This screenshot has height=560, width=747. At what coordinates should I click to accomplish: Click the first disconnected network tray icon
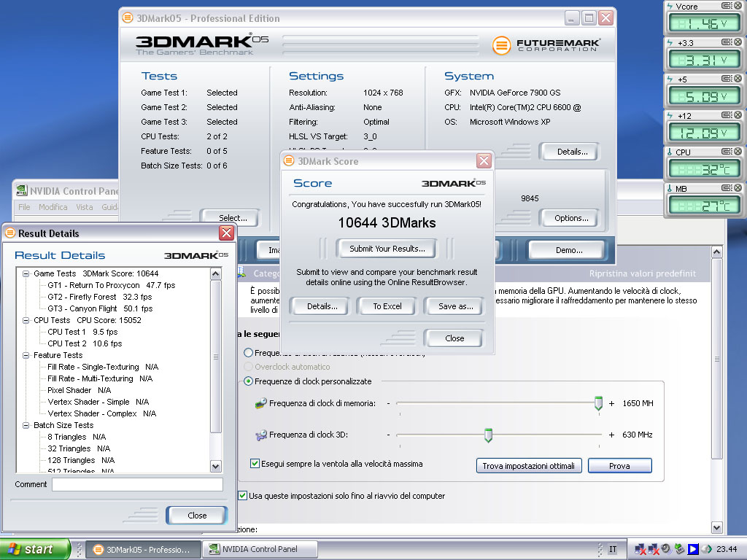640,550
